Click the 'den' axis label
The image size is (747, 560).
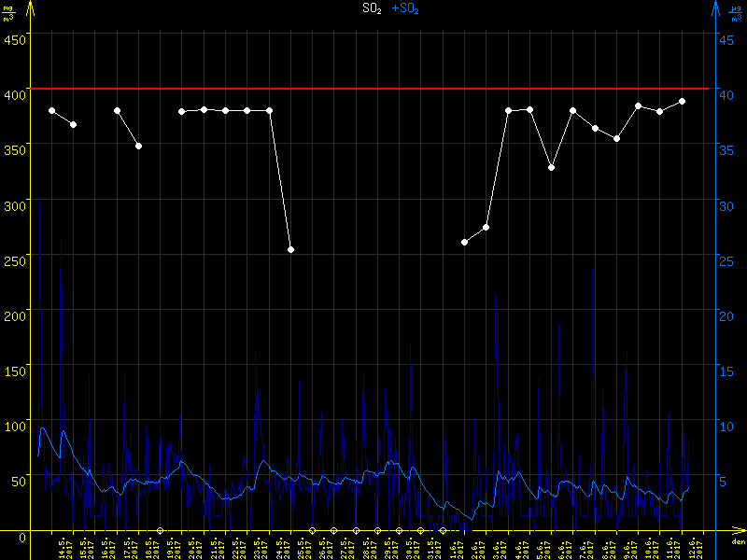pyautogui.click(x=737, y=542)
